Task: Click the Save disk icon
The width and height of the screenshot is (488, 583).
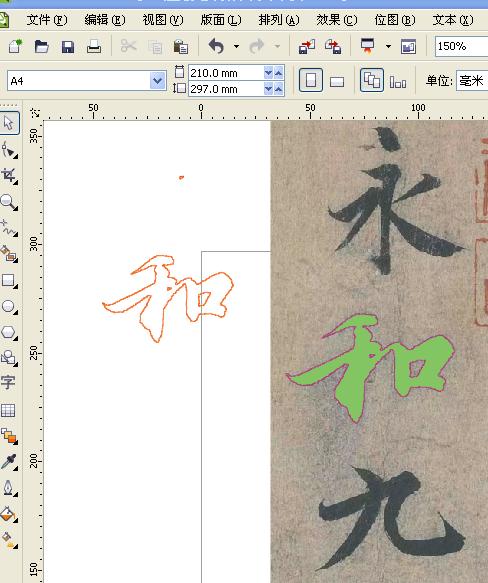Action: click(68, 47)
